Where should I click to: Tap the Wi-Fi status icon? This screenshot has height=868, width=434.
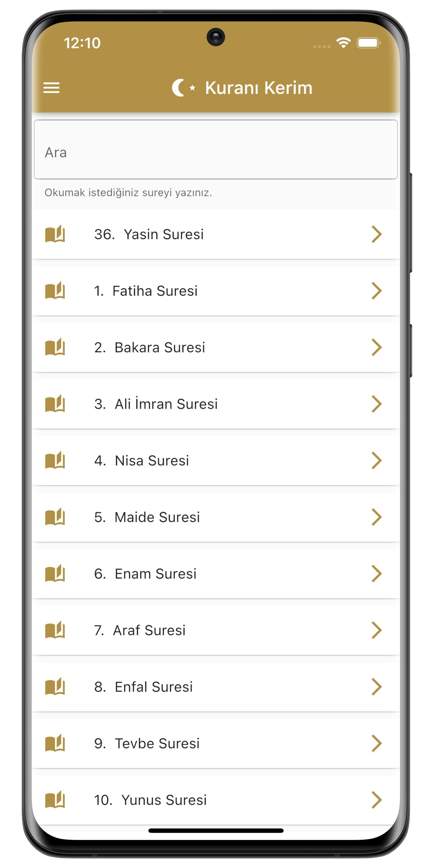click(x=343, y=43)
